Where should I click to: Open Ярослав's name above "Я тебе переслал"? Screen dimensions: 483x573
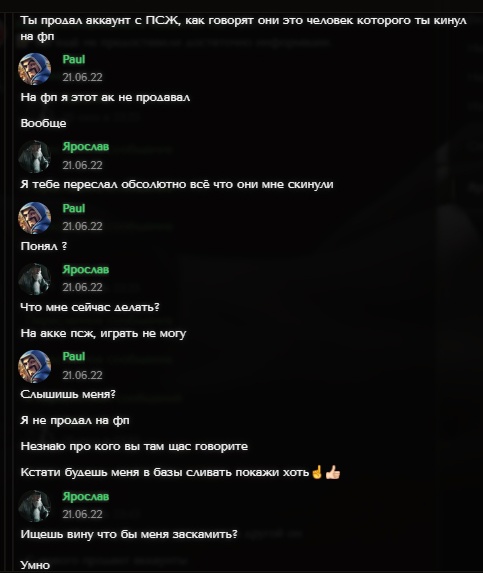coord(85,147)
